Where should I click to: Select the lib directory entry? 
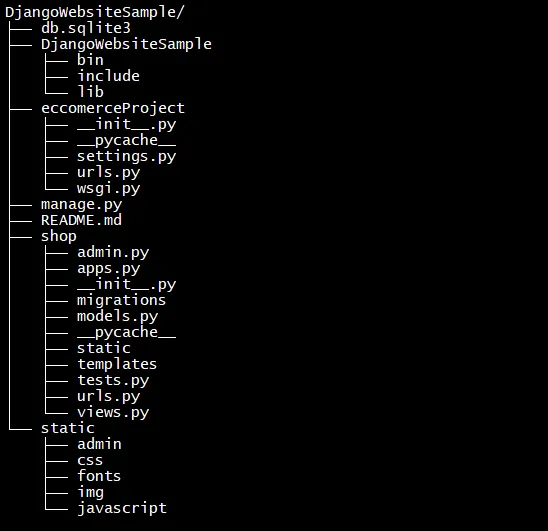point(90,92)
